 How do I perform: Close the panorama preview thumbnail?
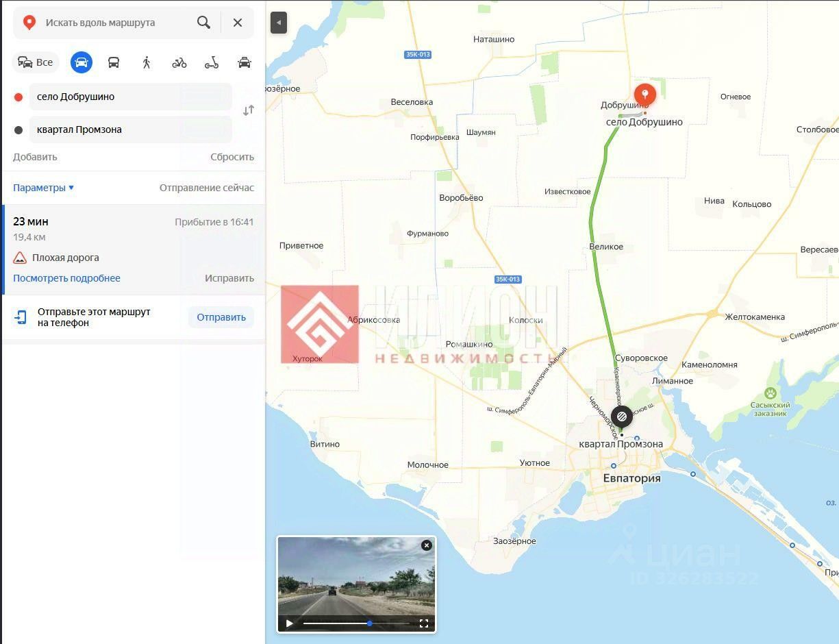[427, 545]
